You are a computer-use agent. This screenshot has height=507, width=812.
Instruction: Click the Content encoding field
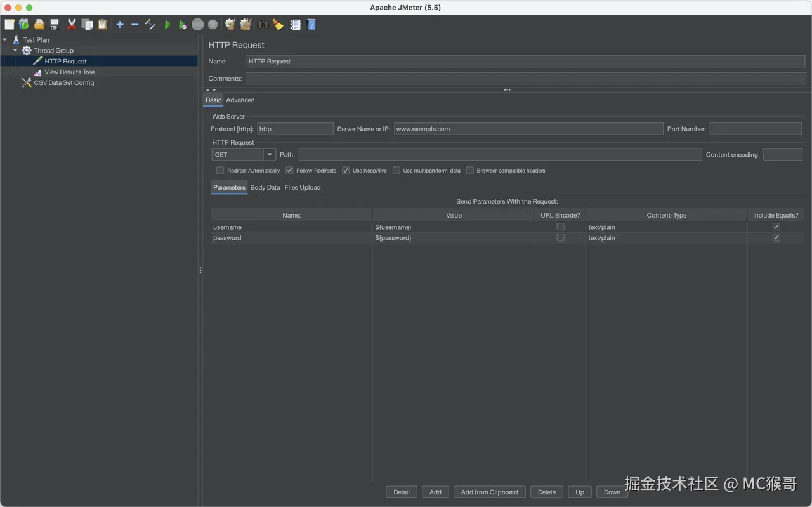pyautogui.click(x=783, y=155)
